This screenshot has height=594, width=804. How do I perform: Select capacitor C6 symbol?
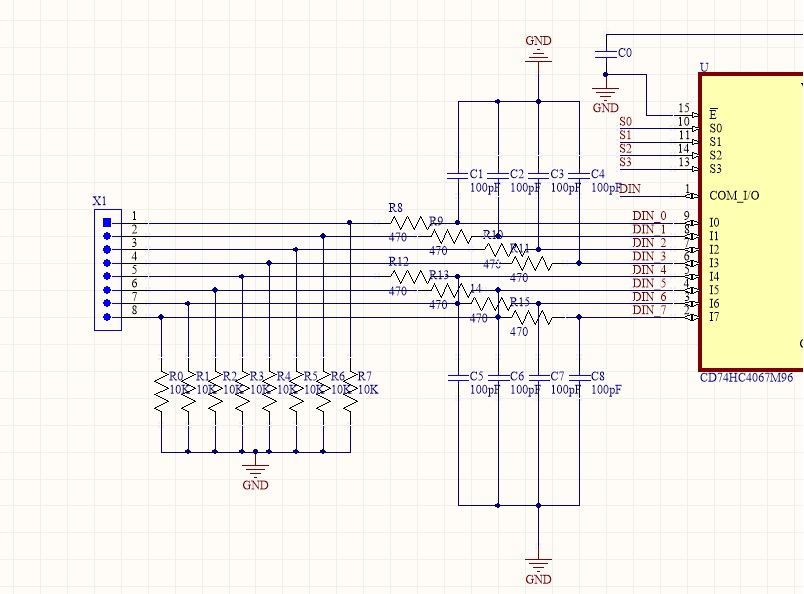(498, 378)
